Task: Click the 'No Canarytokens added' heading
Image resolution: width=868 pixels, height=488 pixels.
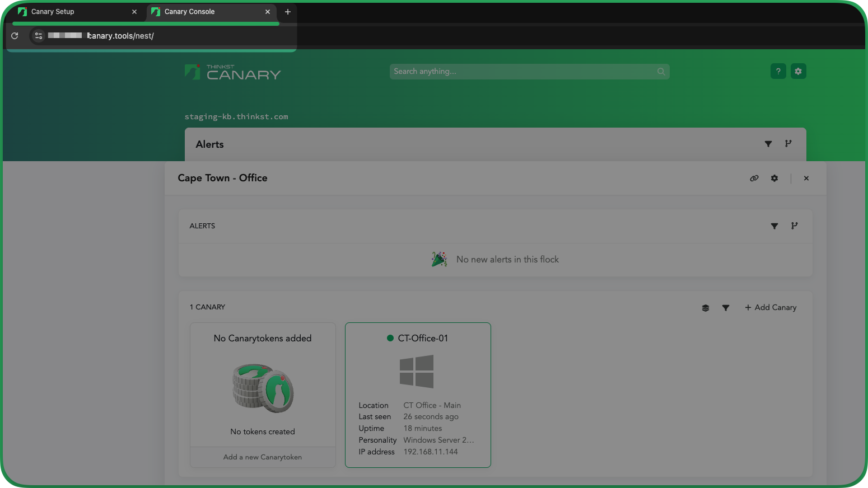Action: 263,339
